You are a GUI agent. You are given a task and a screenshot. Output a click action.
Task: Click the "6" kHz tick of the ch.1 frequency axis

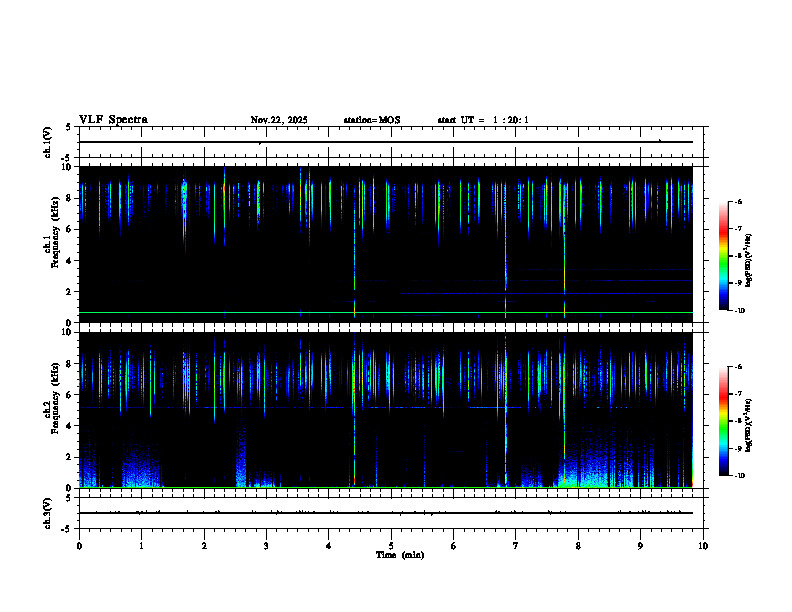[x=70, y=229]
